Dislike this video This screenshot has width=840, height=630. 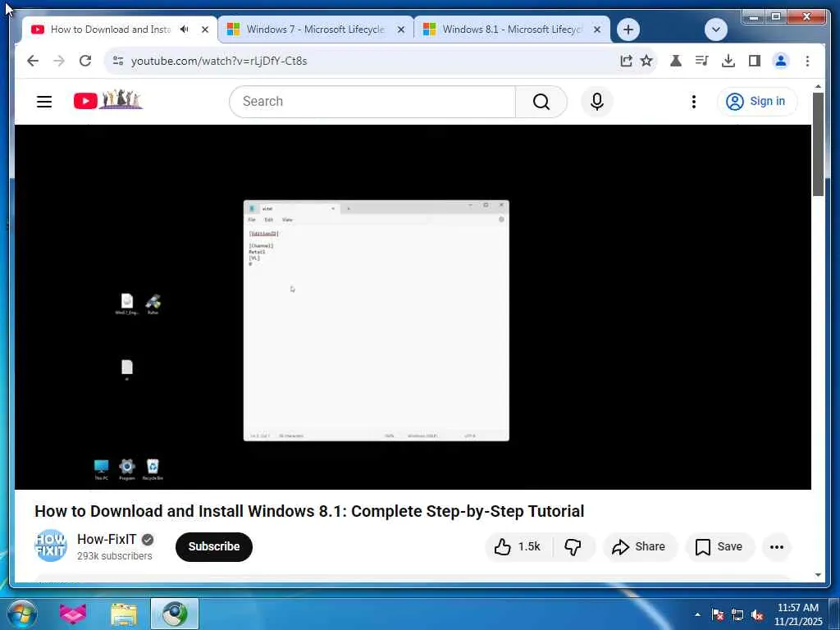[573, 546]
